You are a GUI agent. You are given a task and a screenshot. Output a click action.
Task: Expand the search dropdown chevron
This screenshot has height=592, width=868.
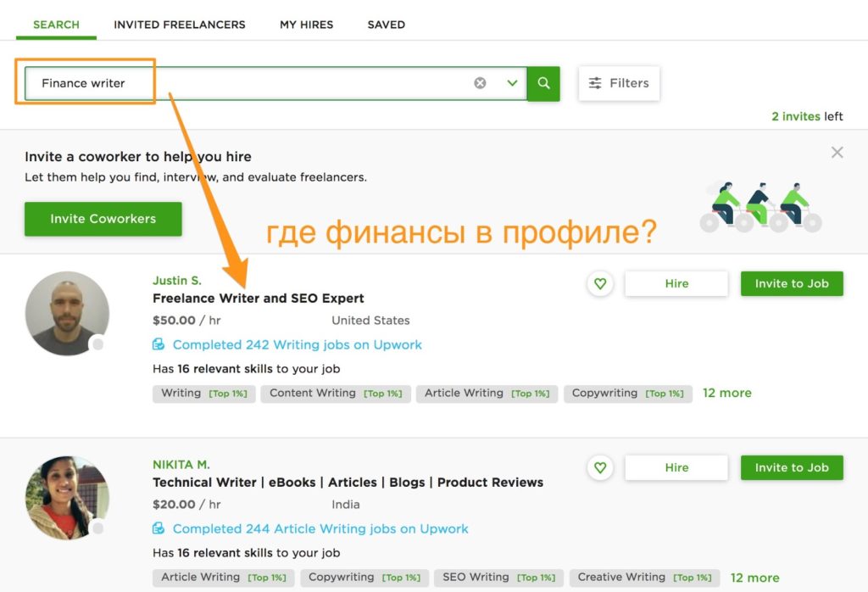pyautogui.click(x=512, y=83)
